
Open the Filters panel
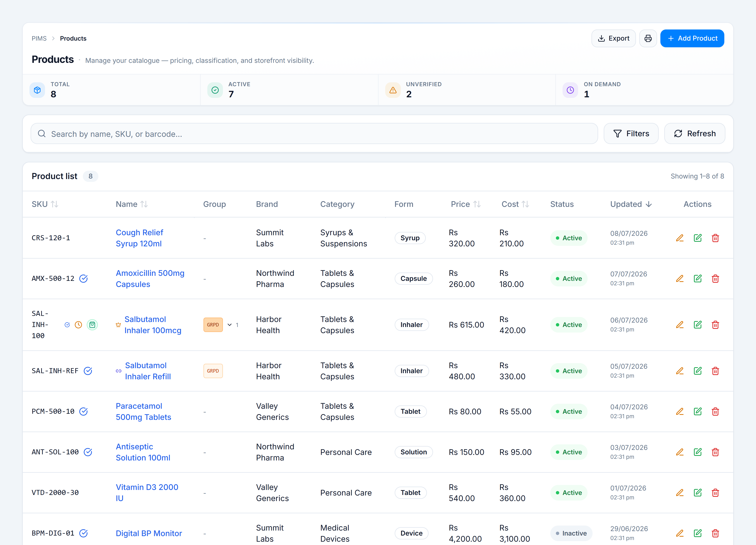631,133
